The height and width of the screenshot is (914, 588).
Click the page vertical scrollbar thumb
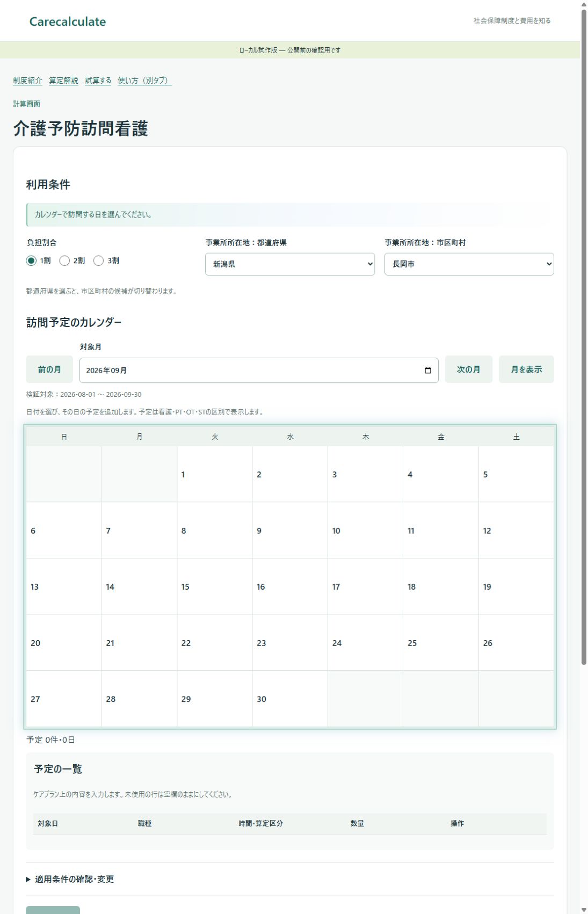584,337
